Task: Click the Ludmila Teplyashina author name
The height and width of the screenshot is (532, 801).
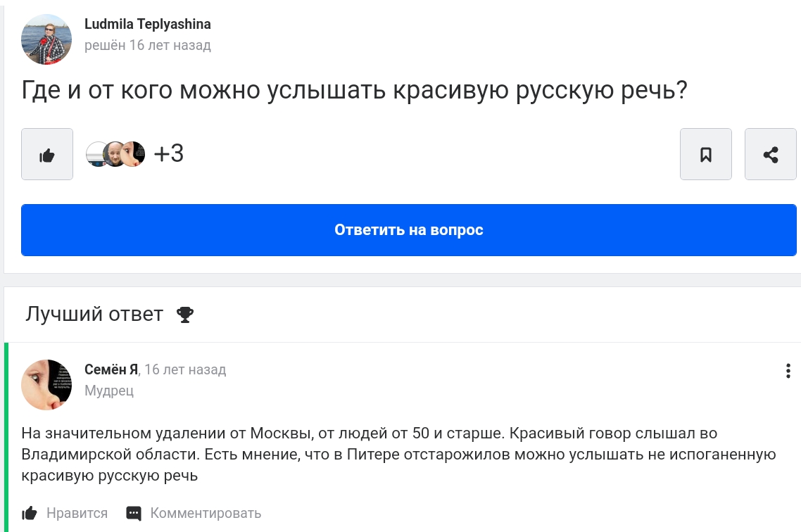Action: pos(147,24)
